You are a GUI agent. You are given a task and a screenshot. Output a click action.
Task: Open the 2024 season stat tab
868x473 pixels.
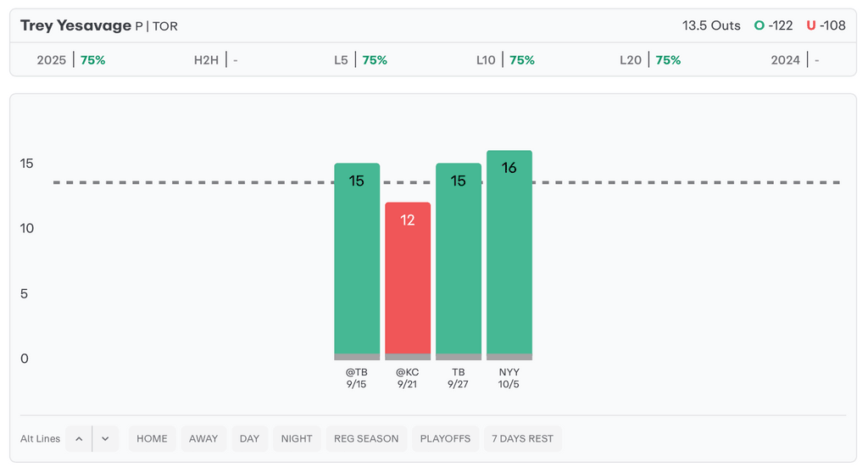(794, 60)
